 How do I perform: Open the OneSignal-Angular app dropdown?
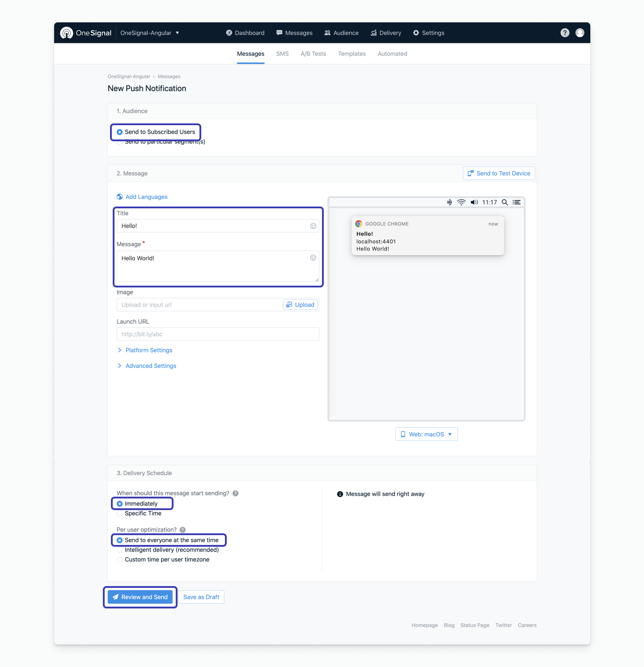150,33
